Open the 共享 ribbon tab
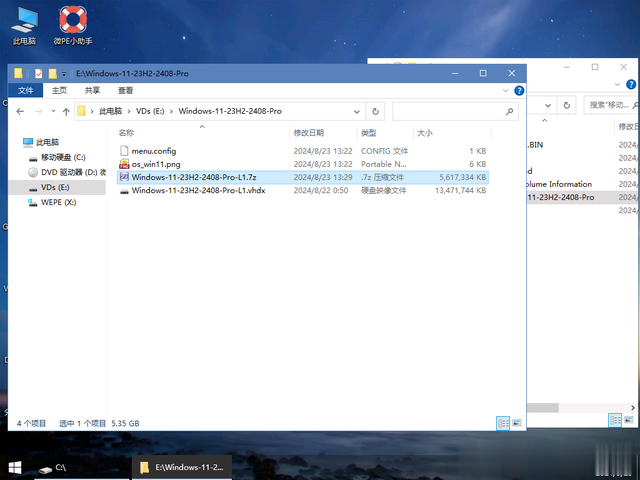 point(92,90)
